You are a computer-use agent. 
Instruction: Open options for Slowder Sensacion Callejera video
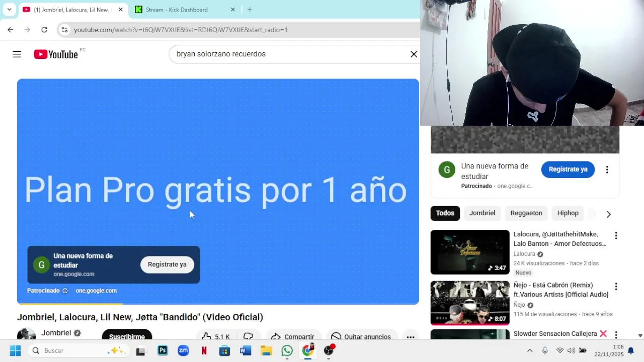point(616,334)
